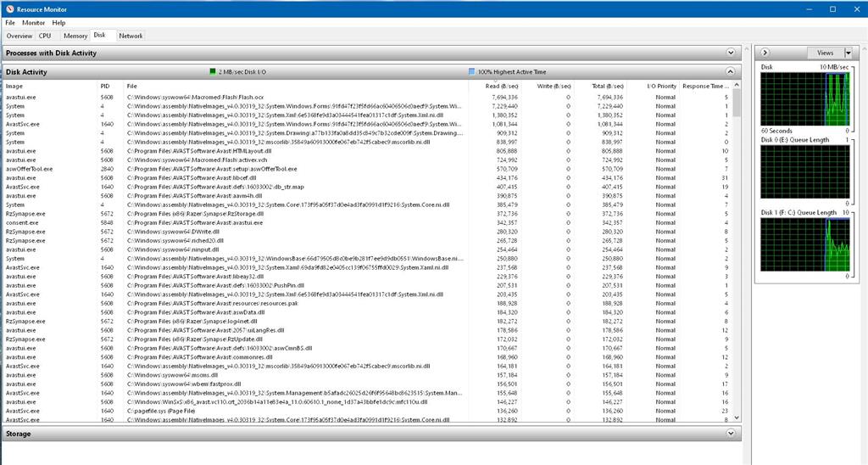Select the System WindowsBase.ni row

click(367, 258)
